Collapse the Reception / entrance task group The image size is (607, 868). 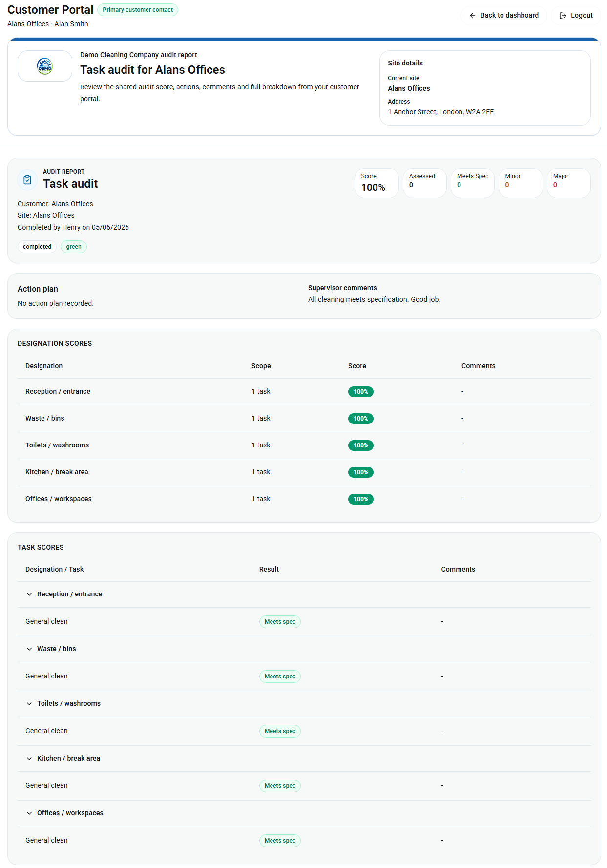[x=29, y=594]
